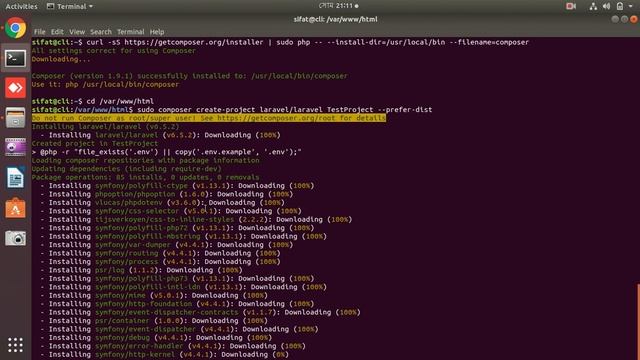Click the symfony/mime install line
Image resolution: width=640 pixels, height=360 pixels.
click(154, 296)
